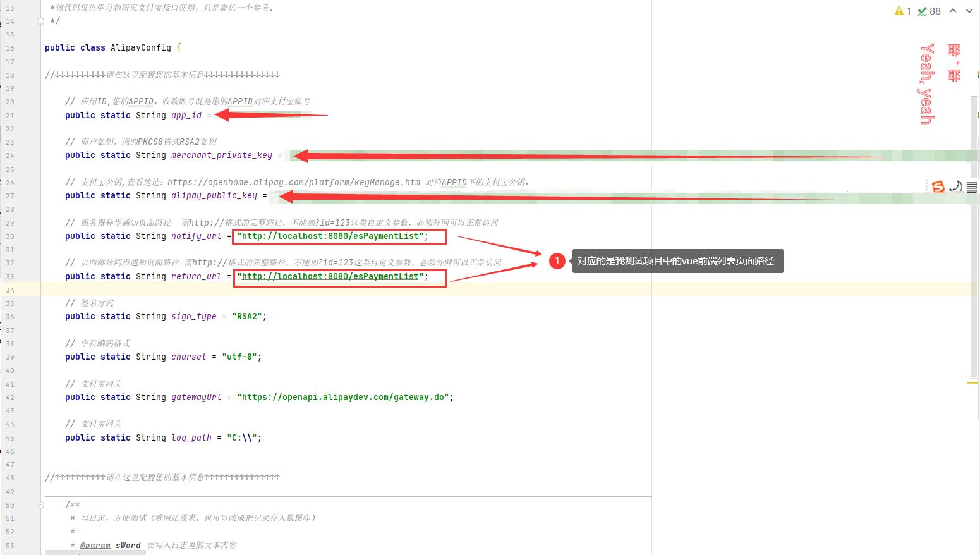
Task: Click the green checkmark problems-resolved icon
Action: coord(923,11)
